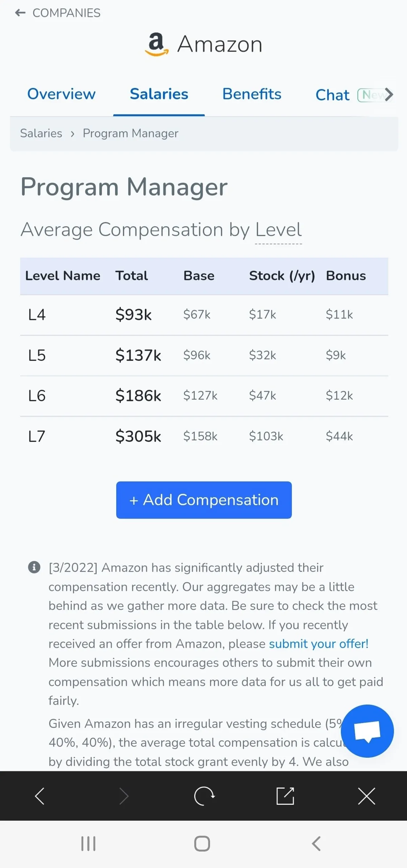Click Salaries in the breadcrumb

(41, 133)
